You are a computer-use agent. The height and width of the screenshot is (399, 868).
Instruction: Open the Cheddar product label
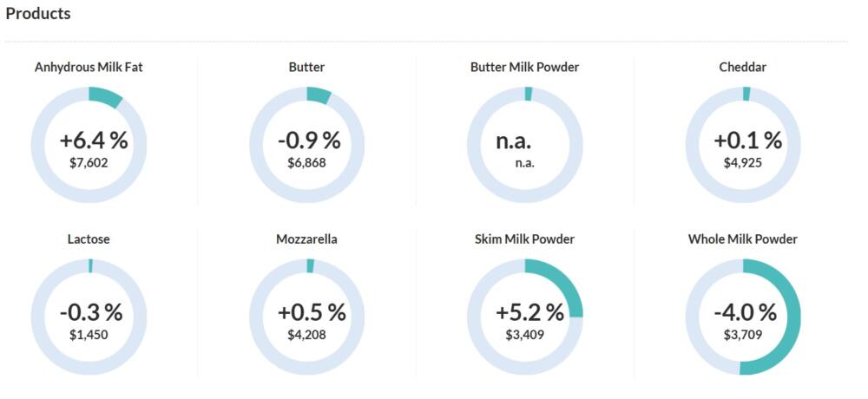tap(743, 67)
